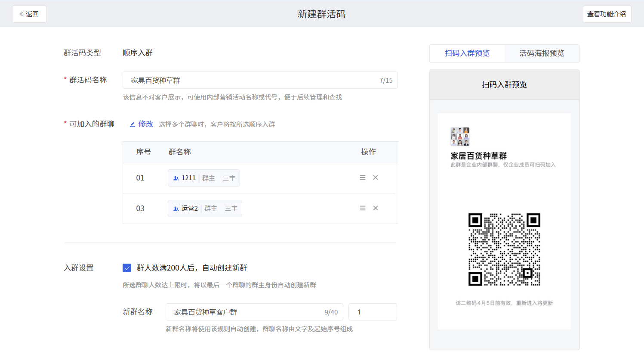Click the sort handle icon for group 1211
Screen dimensions: 644x361
pyautogui.click(x=363, y=177)
